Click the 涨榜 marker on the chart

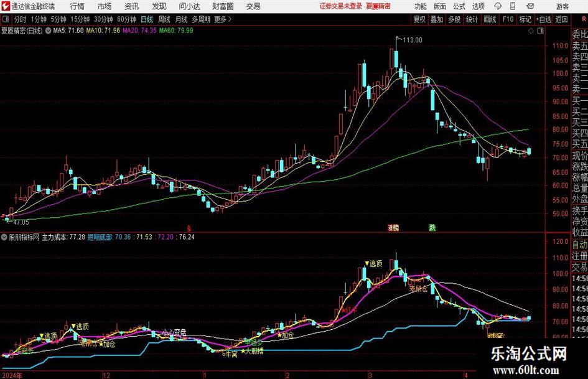(393, 227)
